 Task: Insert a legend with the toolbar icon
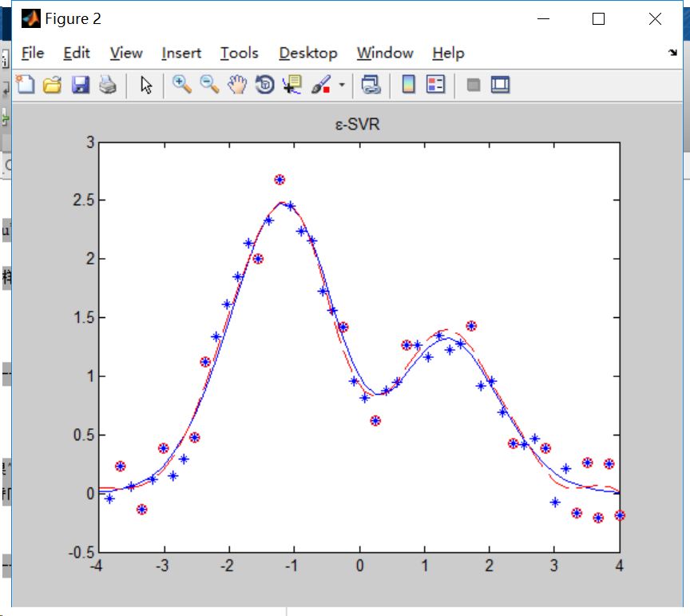pyautogui.click(x=434, y=84)
